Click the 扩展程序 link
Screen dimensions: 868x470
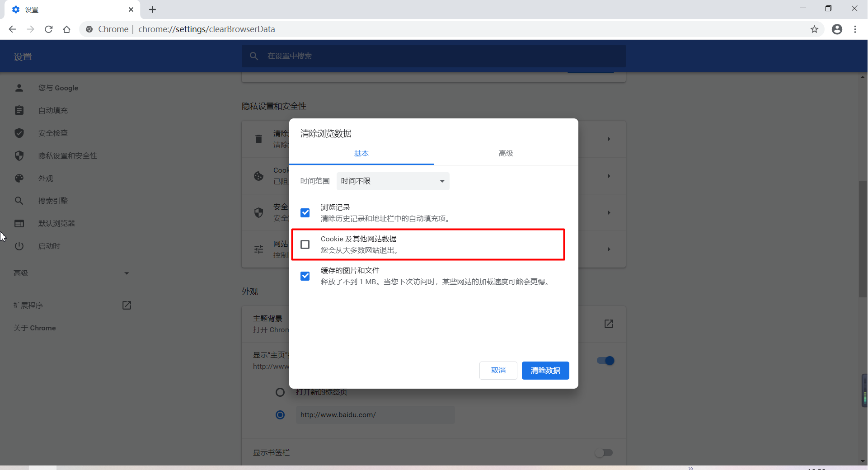pyautogui.click(x=28, y=305)
